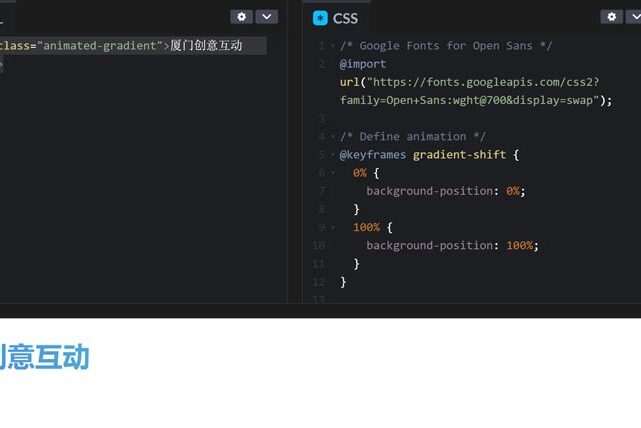Expand the HTML panel dropdown chevron

[x=266, y=17]
